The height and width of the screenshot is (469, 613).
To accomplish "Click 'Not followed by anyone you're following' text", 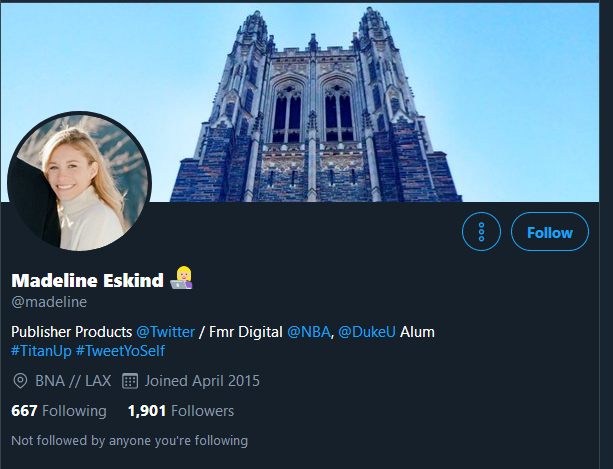I will tap(129, 441).
